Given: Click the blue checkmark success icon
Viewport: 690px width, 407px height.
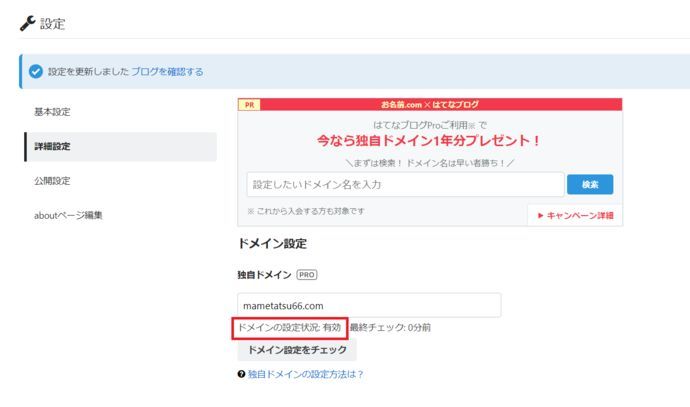Looking at the screenshot, I should (x=36, y=71).
